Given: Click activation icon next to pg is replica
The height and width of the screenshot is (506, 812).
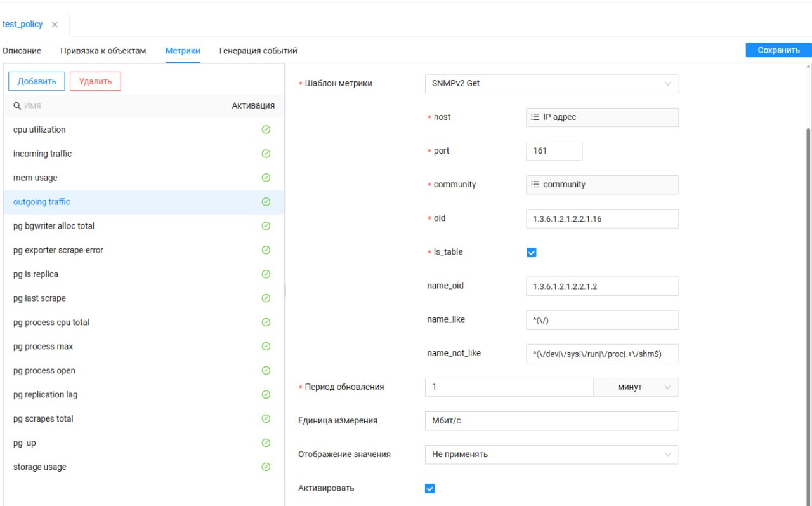Looking at the screenshot, I should point(266,274).
